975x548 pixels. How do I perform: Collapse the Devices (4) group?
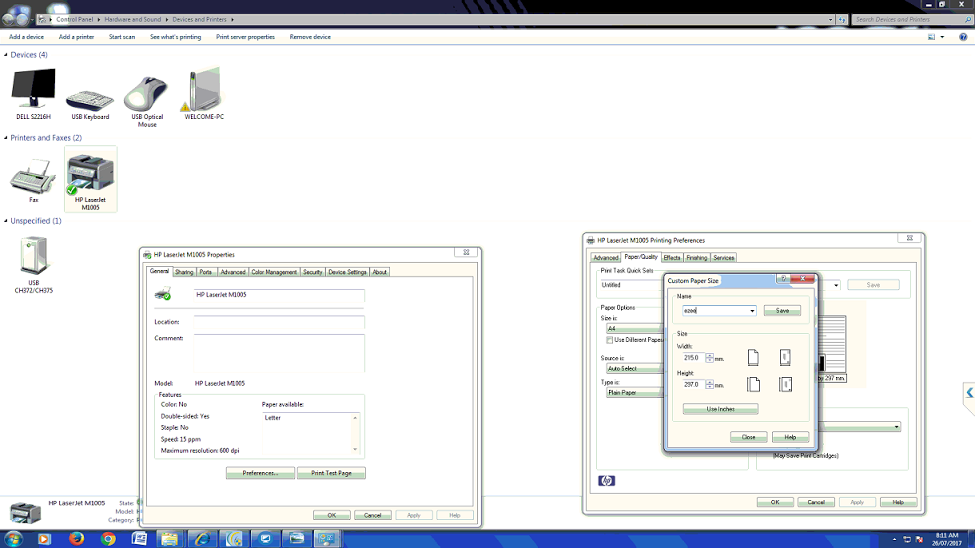pos(6,55)
